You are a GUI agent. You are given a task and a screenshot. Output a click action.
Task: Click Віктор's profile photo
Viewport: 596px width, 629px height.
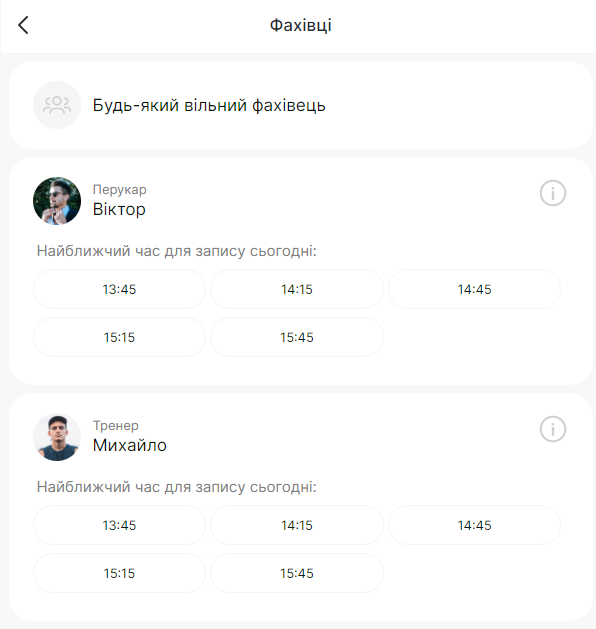tap(57, 201)
